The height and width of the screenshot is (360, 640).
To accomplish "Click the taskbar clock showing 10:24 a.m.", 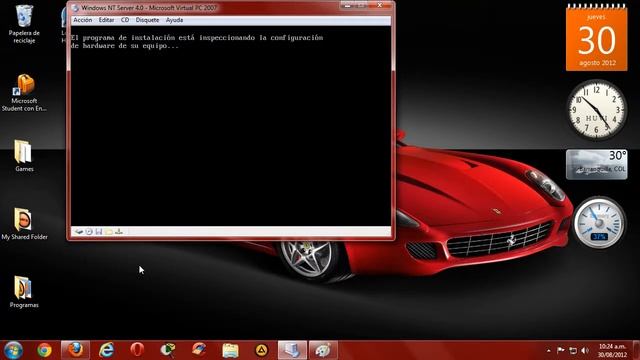I will click(612, 351).
